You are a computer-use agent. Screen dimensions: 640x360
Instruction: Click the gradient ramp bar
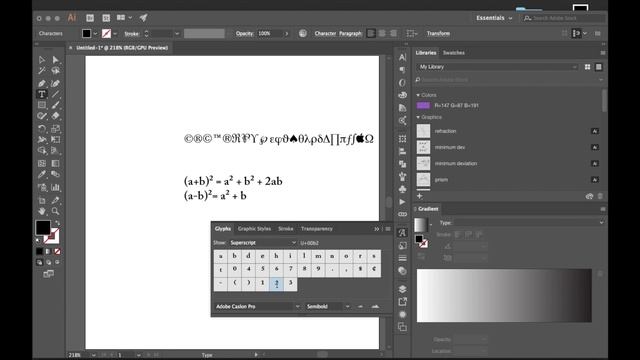click(x=504, y=295)
